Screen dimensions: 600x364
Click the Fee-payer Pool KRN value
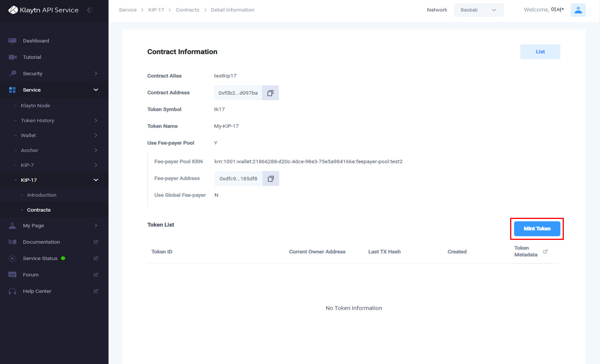tap(308, 161)
